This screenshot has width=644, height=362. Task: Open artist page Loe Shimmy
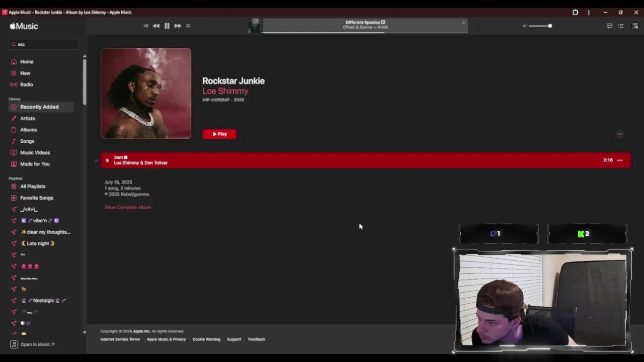click(225, 91)
